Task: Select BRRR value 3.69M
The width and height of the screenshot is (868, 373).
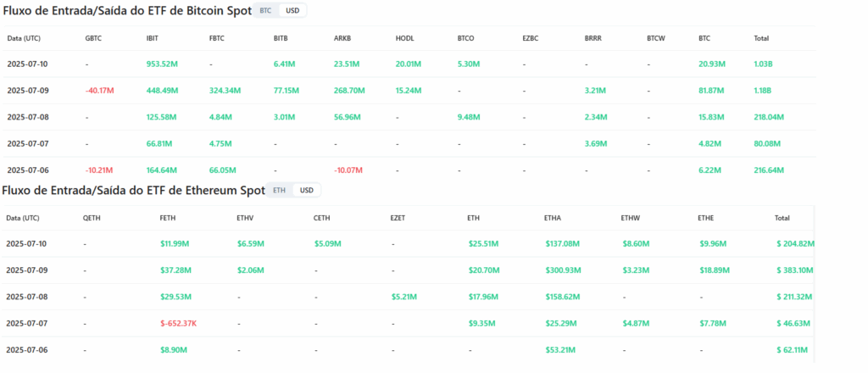Action: [596, 144]
